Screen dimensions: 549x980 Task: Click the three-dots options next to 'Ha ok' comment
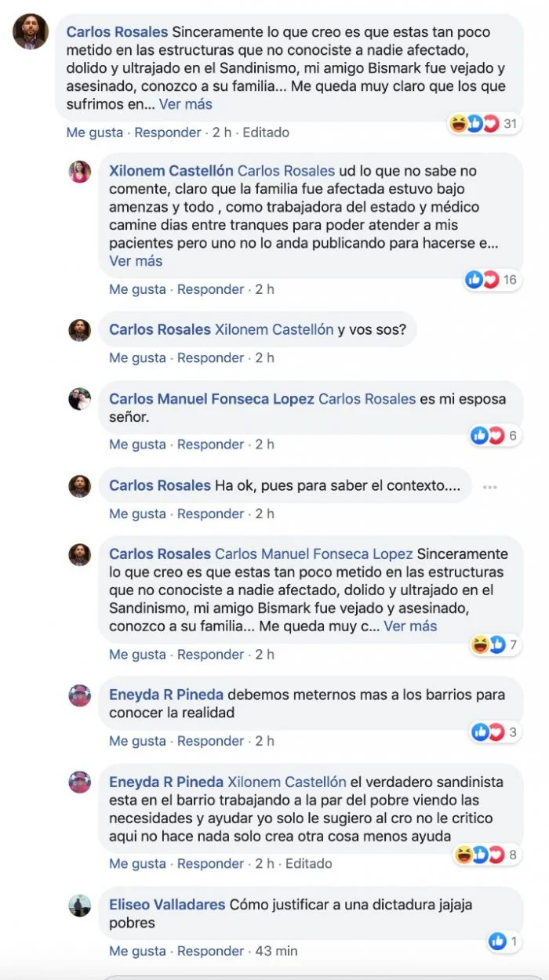(490, 487)
